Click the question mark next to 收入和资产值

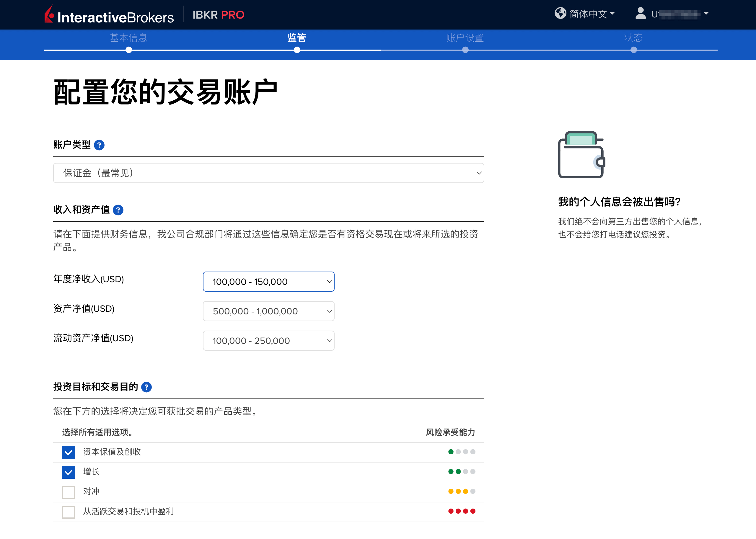click(x=118, y=210)
